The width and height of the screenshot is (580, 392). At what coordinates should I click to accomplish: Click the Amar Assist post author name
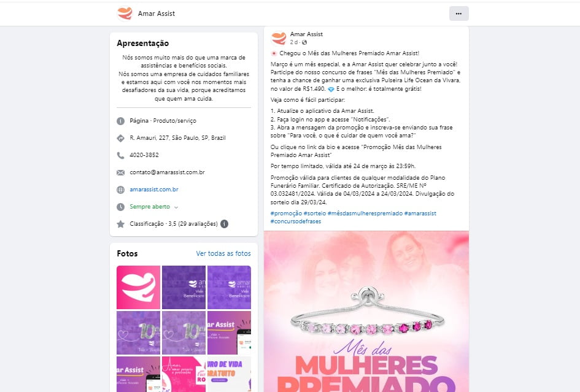306,34
